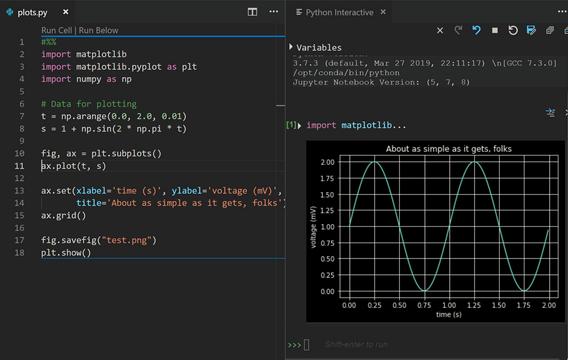Viewport: 568px width, 360px height.
Task: Close the plots.py tab
Action: click(66, 12)
